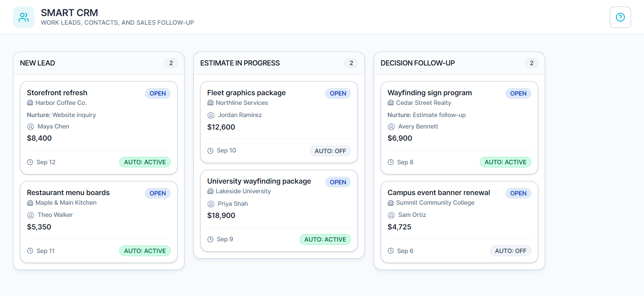The height and width of the screenshot is (296, 644).
Task: Click clock icon beside Sep 10
Action: click(x=210, y=151)
